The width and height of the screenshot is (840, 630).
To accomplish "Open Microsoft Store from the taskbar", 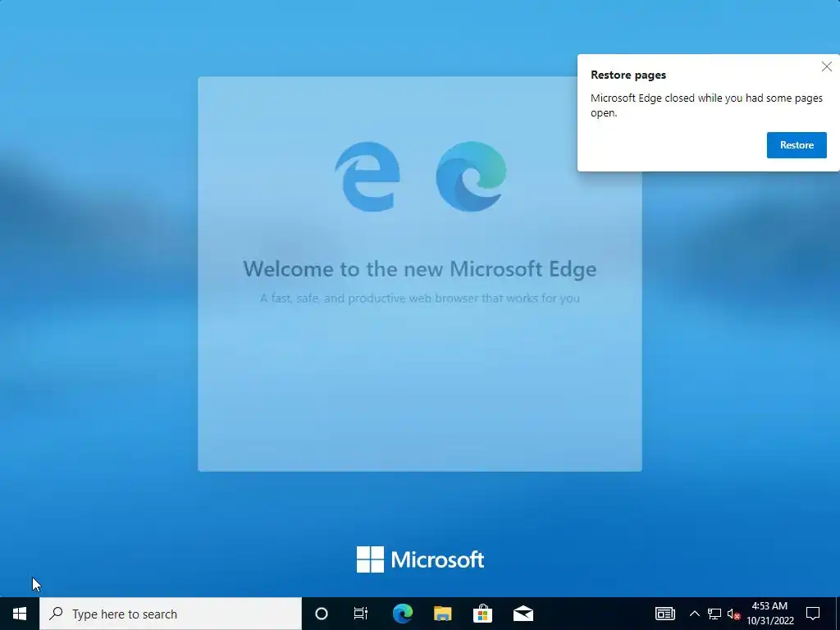I will [482, 614].
